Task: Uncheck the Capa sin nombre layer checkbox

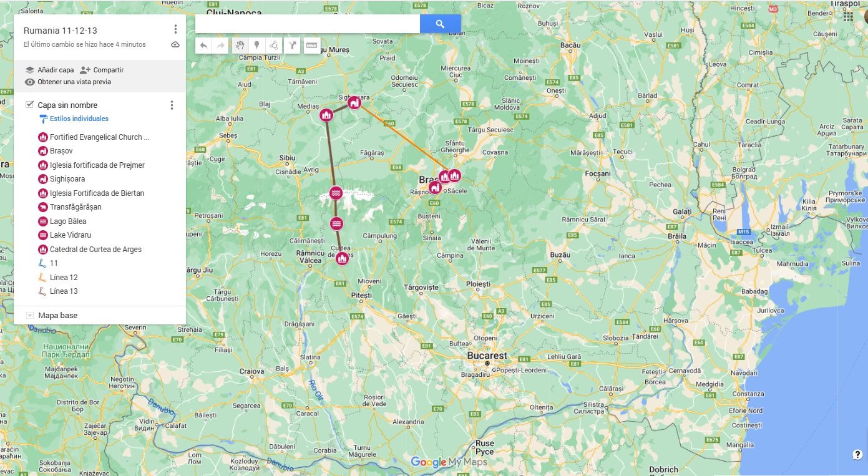Action: pyautogui.click(x=29, y=105)
